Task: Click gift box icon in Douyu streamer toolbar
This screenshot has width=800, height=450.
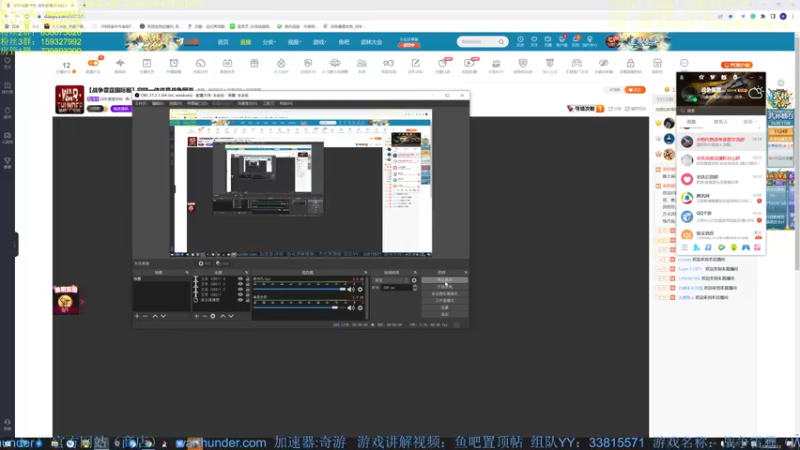Action: pyautogui.click(x=254, y=63)
